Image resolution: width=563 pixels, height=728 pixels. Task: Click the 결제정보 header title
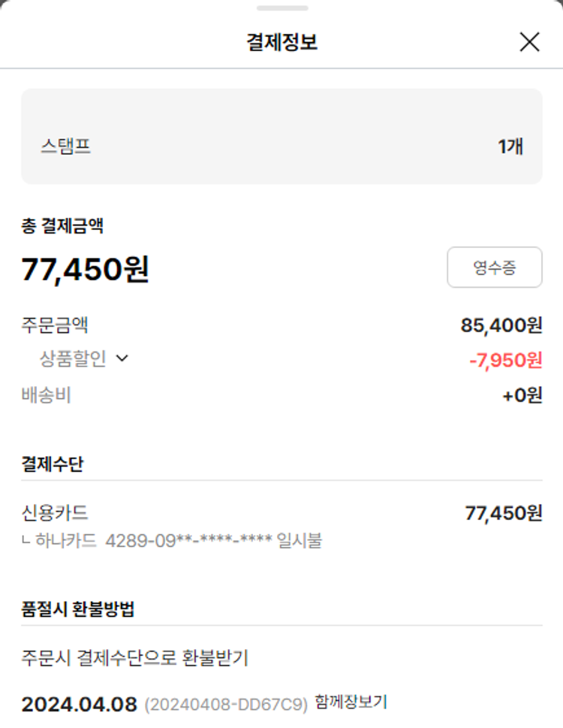point(281,42)
